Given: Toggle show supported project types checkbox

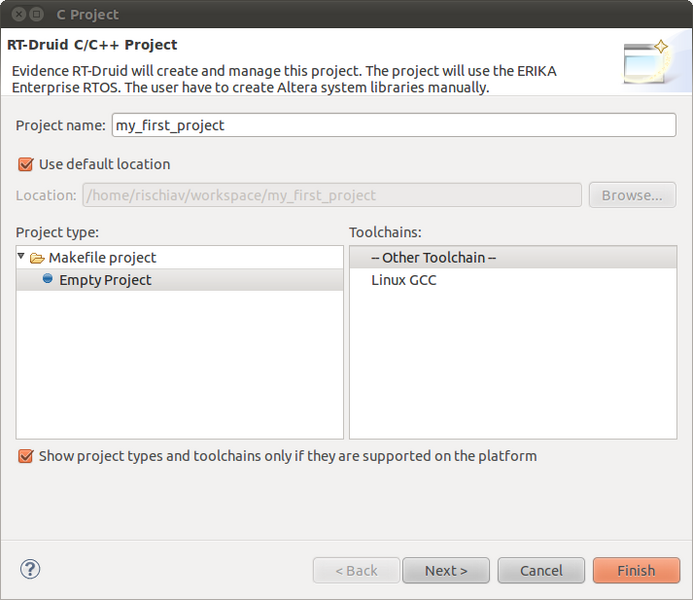Looking at the screenshot, I should pyautogui.click(x=26, y=456).
